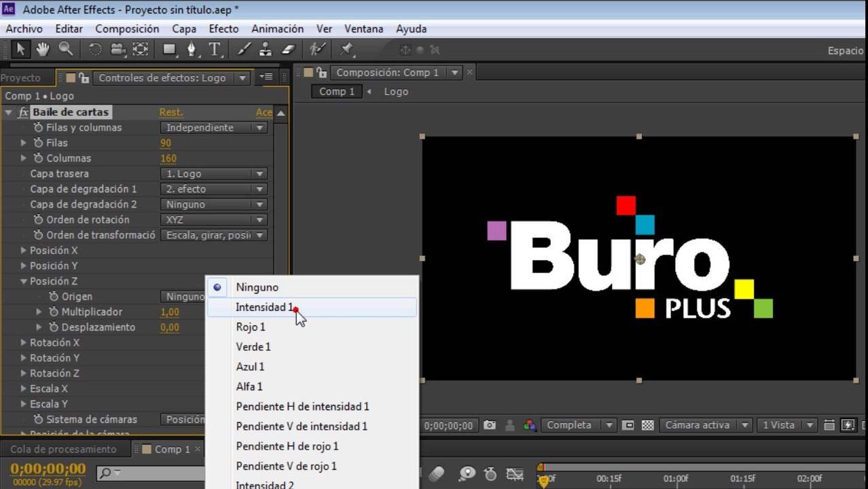Click Rest. to reset Baile de cartas
868x489 pixels.
pos(171,112)
